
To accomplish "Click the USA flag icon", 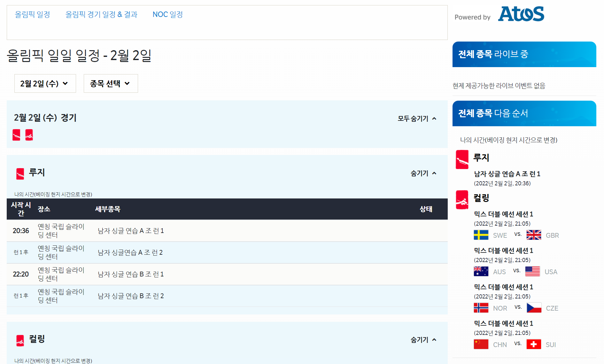I will pos(532,271).
